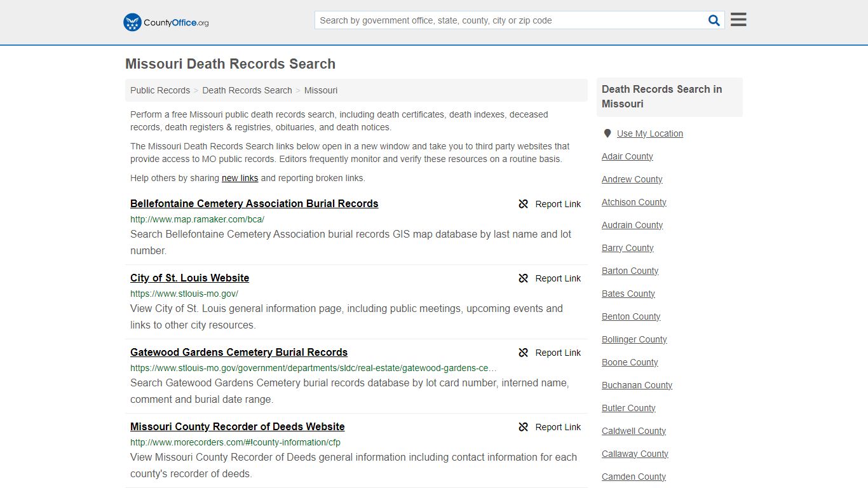Select Audrain County

[632, 225]
